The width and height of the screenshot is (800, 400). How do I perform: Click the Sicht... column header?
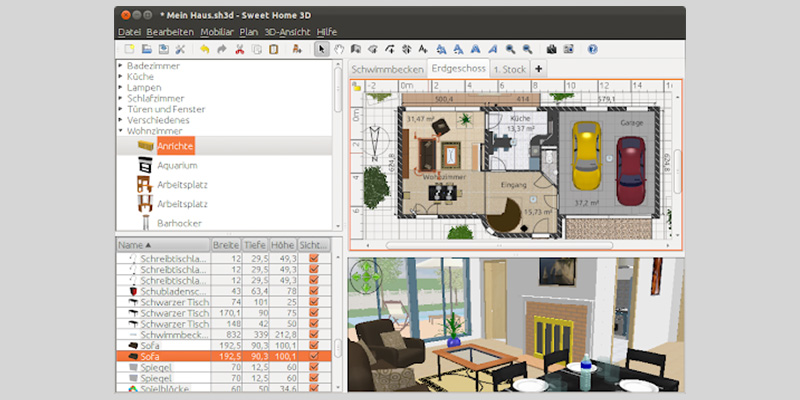pos(314,245)
